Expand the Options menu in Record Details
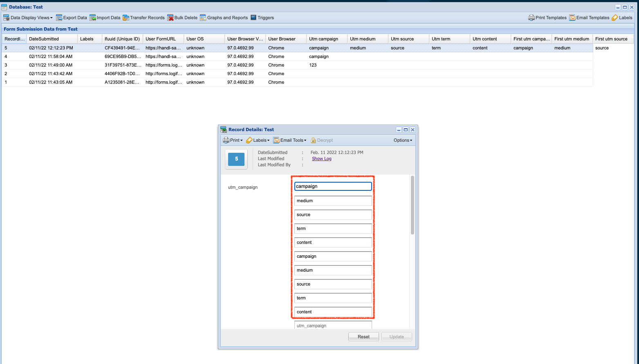Screen dimensions: 639x364 pyautogui.click(x=403, y=140)
